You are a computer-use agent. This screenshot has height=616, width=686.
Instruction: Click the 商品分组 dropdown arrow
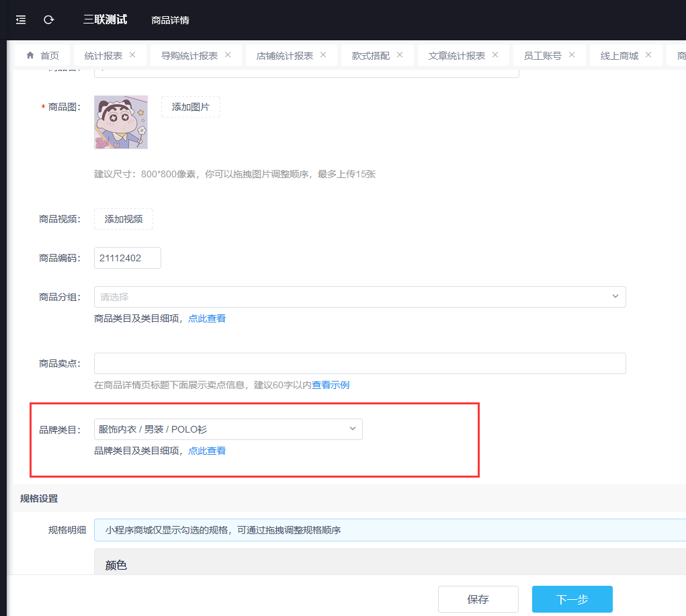click(x=615, y=296)
